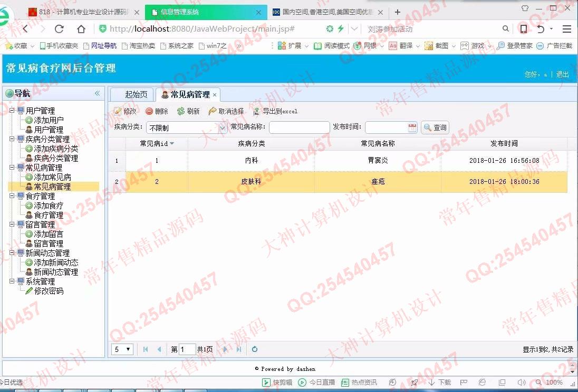Select the 痤疮 table cell
Viewport: 578px width, 392px height.
tap(378, 182)
